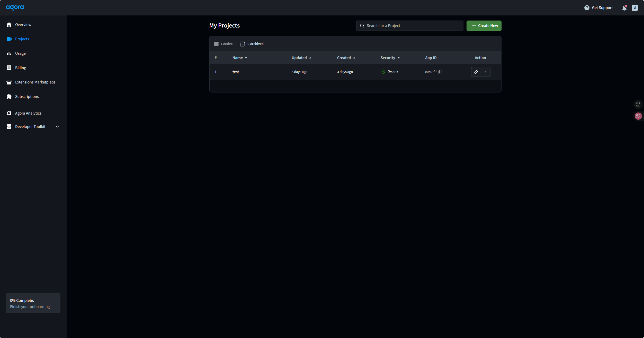The height and width of the screenshot is (338, 644).
Task: Click the grid widget icon at right edge
Action: tap(638, 105)
